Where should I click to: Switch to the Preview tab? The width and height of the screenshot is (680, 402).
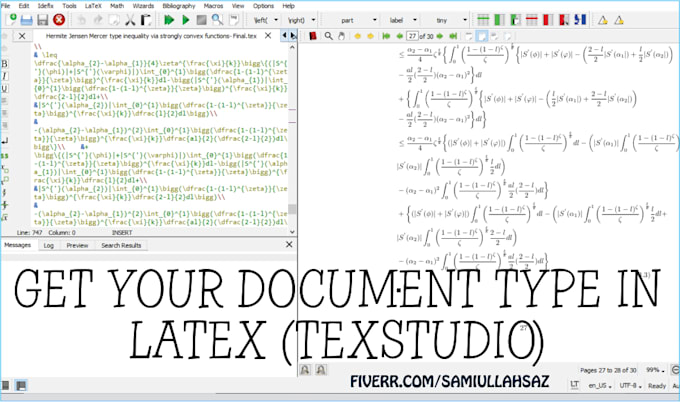click(77, 245)
